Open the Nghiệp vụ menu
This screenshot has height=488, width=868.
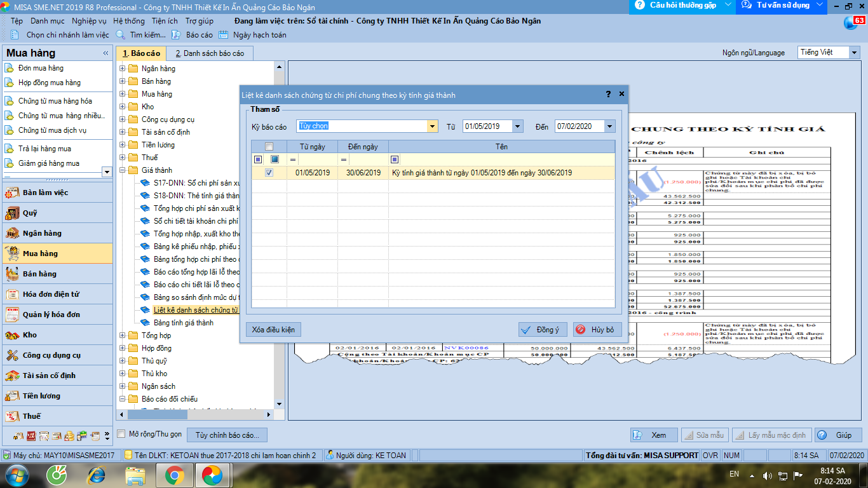tap(89, 21)
